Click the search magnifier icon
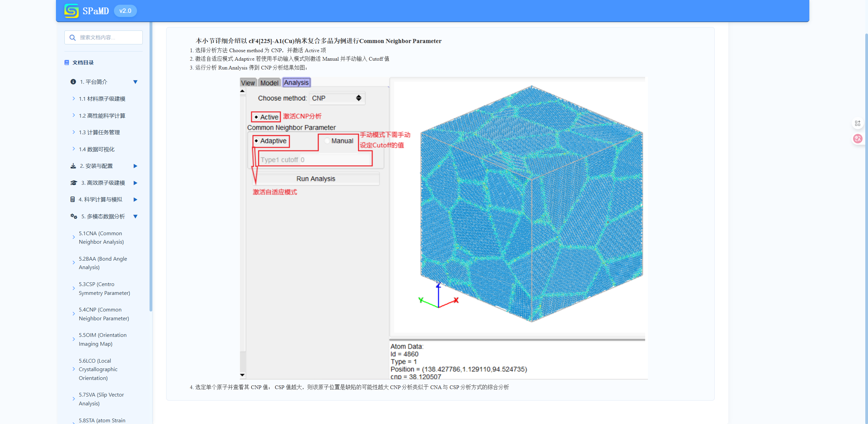The width and height of the screenshot is (868, 424). pos(72,38)
